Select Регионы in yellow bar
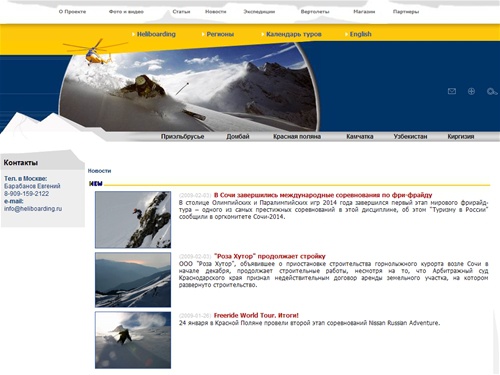500x375 pixels. pyautogui.click(x=220, y=34)
